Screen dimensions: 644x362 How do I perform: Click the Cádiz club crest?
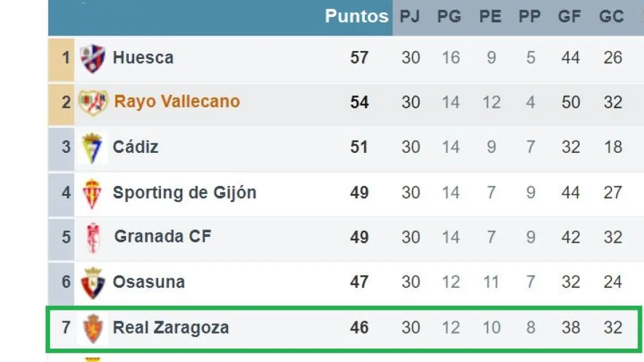[92, 147]
